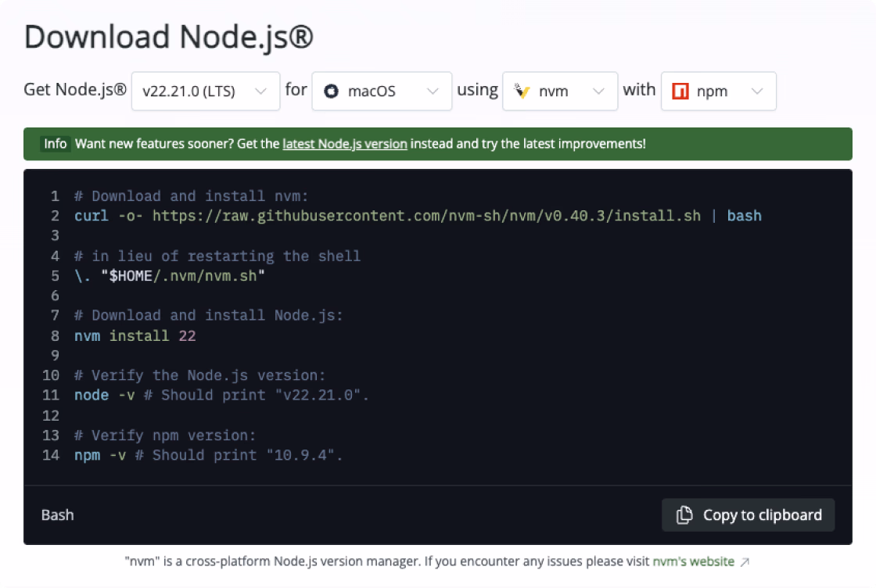Click the comment '# Download and install Node.js:'
The height and width of the screenshot is (588, 876).
[208, 315]
